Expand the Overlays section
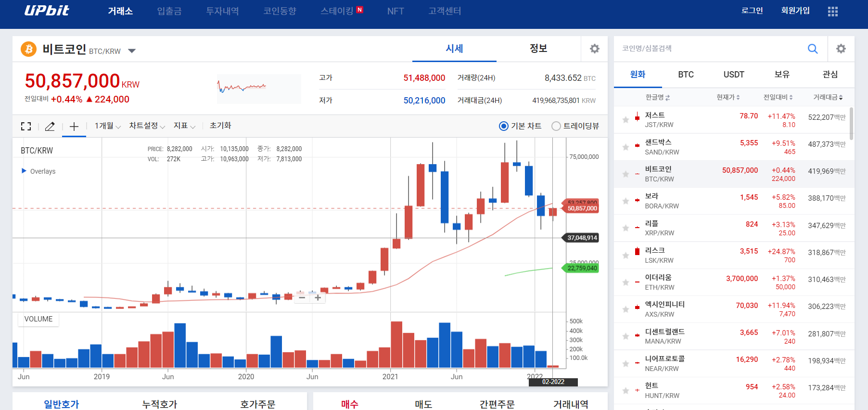The image size is (868, 410). coord(38,171)
